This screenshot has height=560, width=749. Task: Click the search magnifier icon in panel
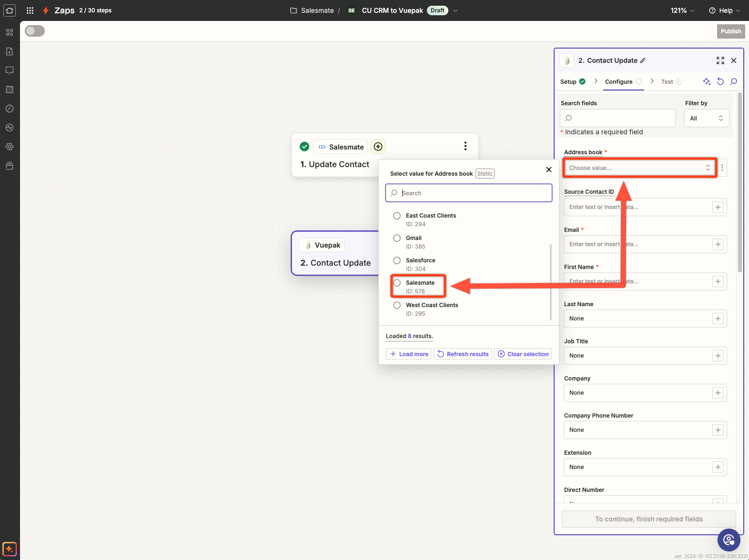pyautogui.click(x=734, y=81)
